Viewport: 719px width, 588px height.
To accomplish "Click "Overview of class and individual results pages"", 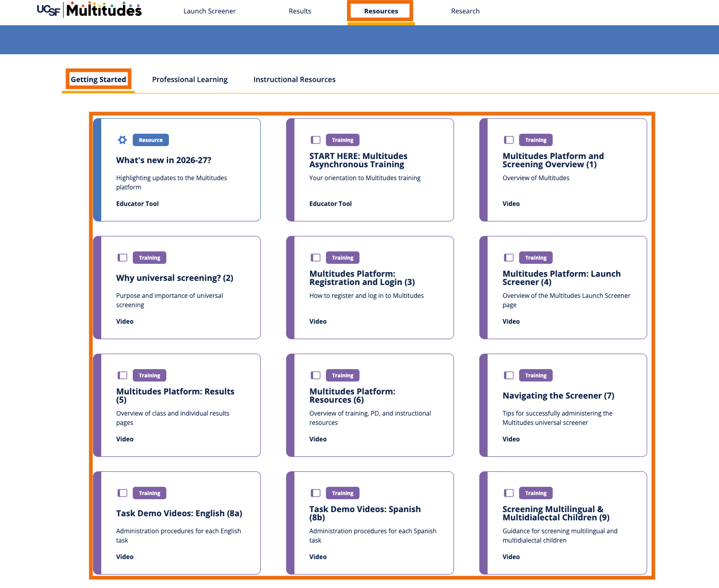I will coord(173,418).
